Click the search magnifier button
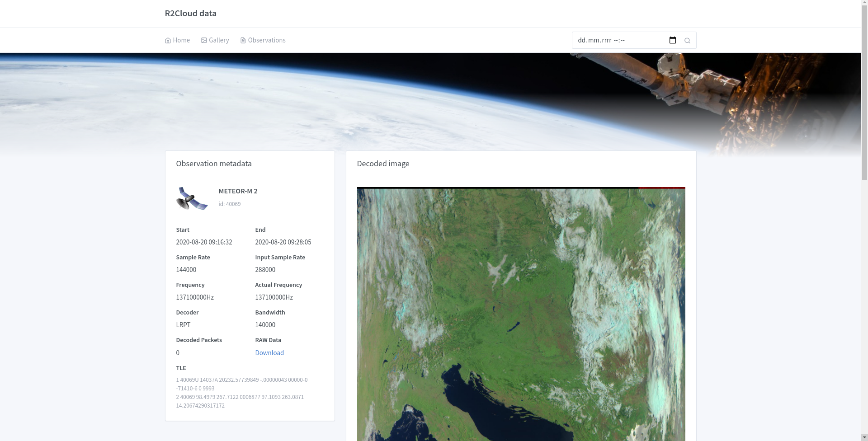Image resolution: width=868 pixels, height=441 pixels. click(x=687, y=41)
